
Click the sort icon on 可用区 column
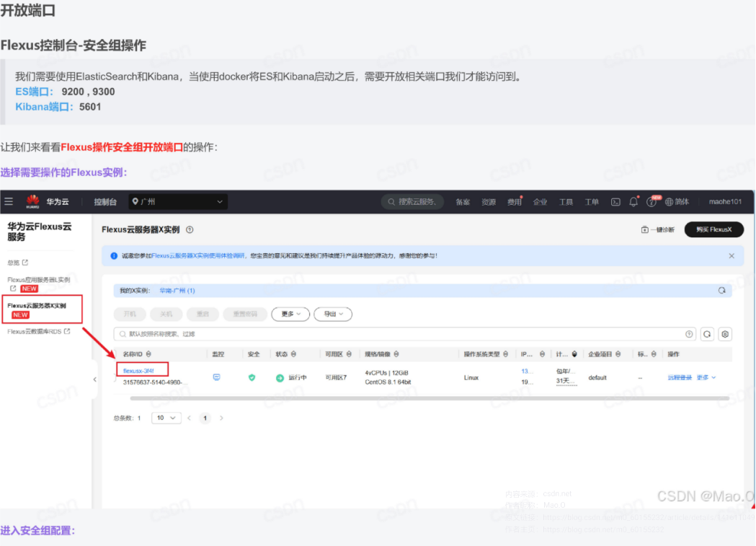349,354
